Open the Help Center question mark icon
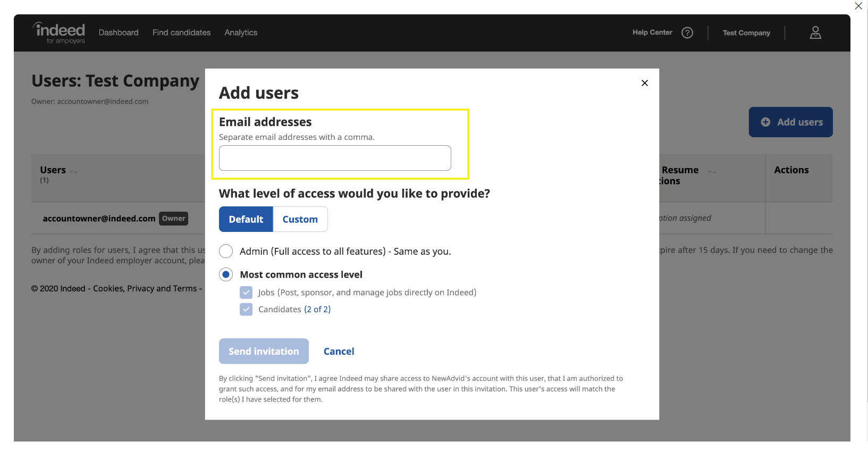The width and height of the screenshot is (868, 450). point(687,32)
